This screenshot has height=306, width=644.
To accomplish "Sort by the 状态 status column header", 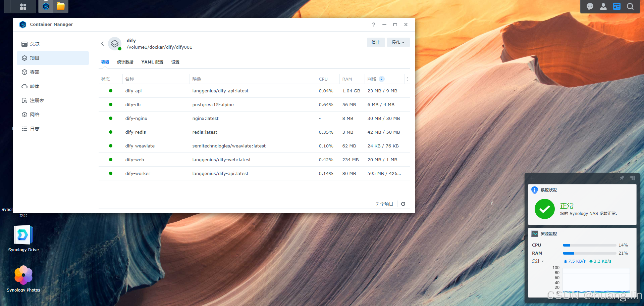I will pyautogui.click(x=110, y=79).
